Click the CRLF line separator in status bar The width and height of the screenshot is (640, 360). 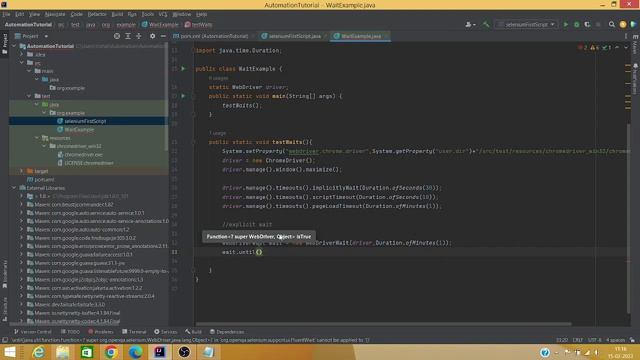[x=578, y=340]
